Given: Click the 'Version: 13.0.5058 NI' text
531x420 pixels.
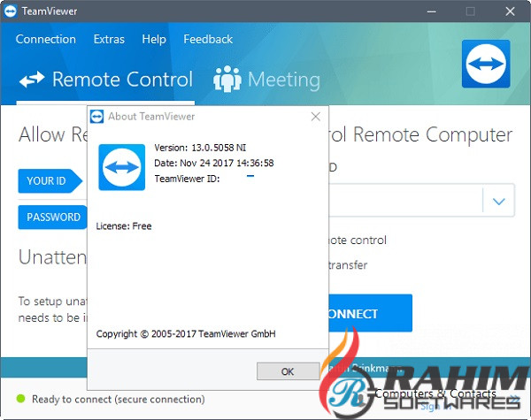Looking at the screenshot, I should [x=200, y=148].
